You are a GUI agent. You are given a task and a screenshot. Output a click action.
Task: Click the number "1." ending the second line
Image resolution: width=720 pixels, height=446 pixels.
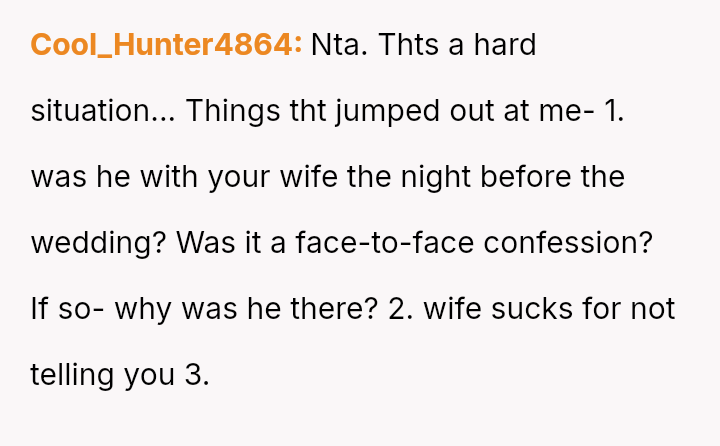click(x=615, y=111)
